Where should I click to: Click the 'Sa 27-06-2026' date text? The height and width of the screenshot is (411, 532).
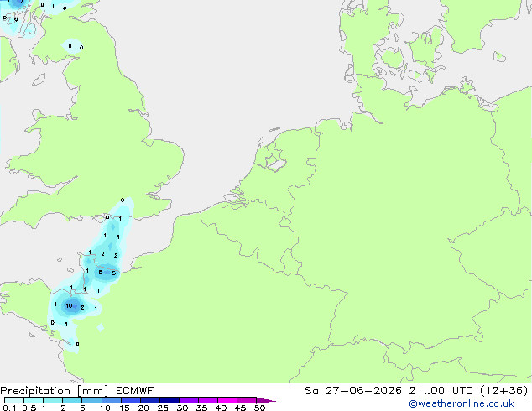[x=353, y=391]
